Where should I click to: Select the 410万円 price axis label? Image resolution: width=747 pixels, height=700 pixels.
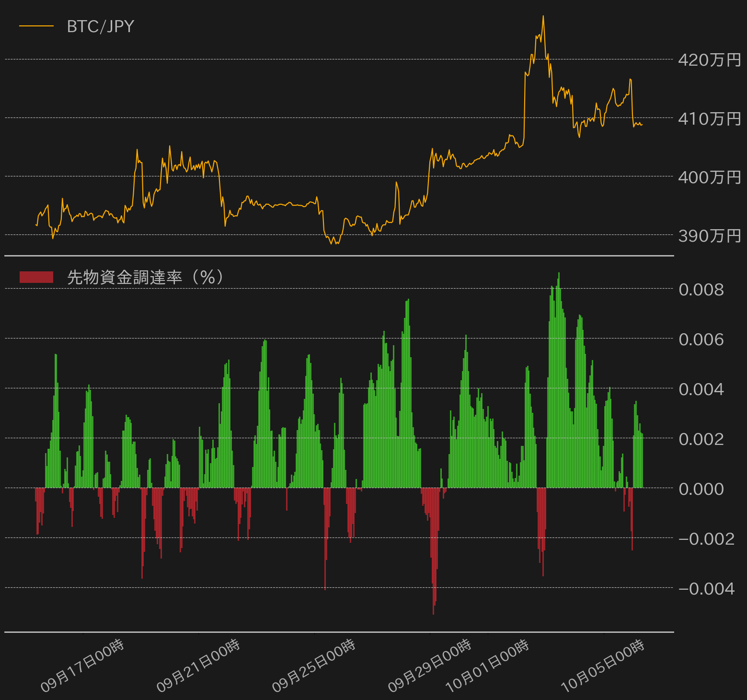coord(710,118)
